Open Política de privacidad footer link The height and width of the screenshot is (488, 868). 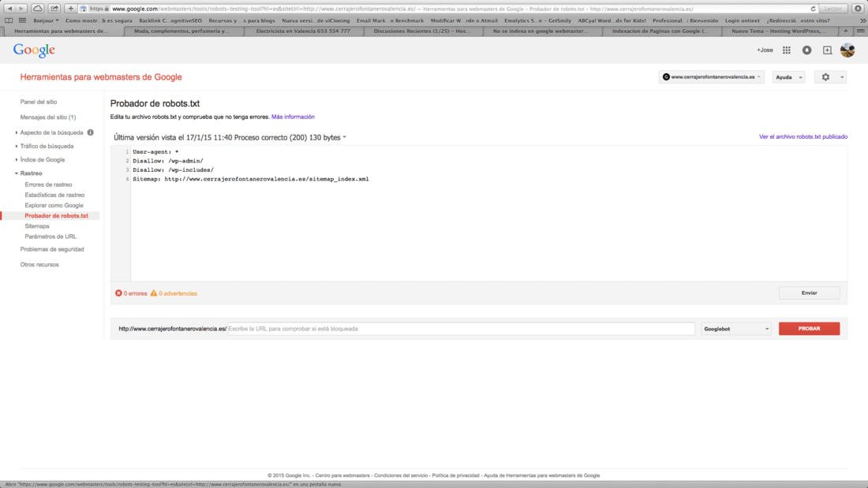(x=455, y=475)
